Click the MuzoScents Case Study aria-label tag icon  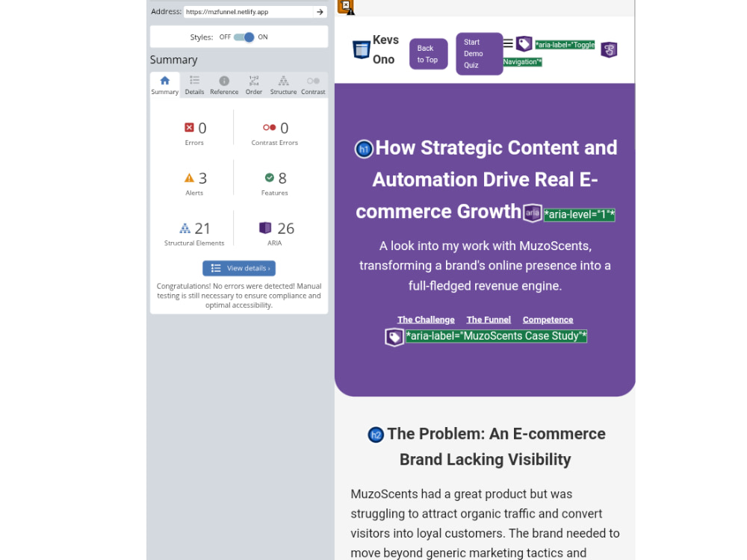(x=394, y=337)
